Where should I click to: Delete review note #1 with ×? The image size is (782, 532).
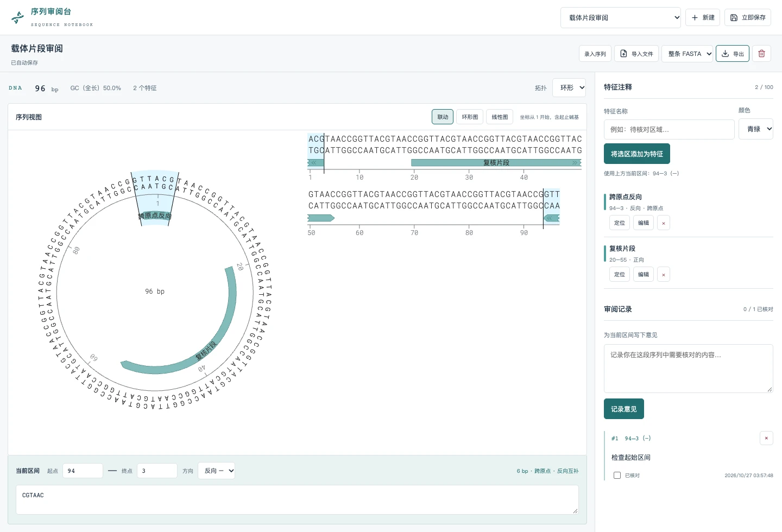(766, 438)
